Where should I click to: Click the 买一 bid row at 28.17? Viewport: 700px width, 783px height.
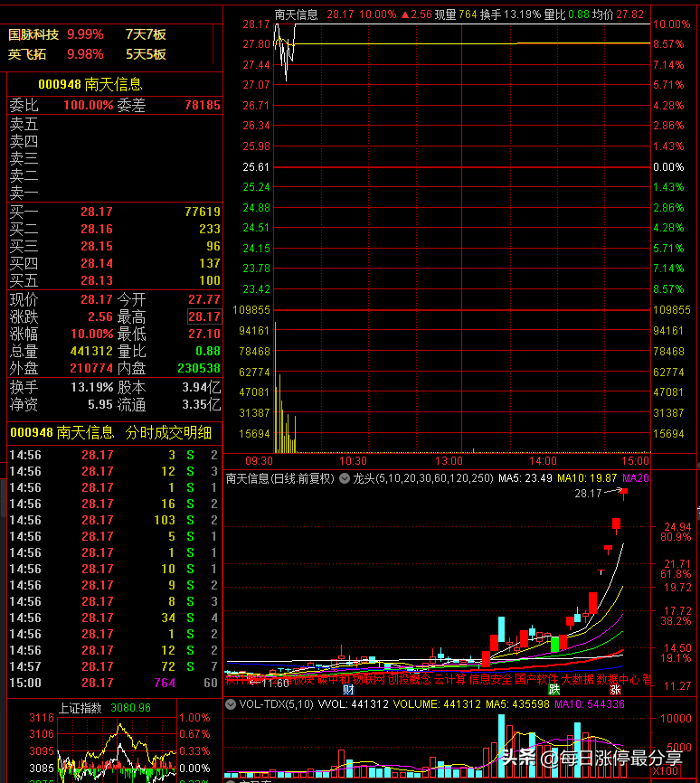click(115, 212)
